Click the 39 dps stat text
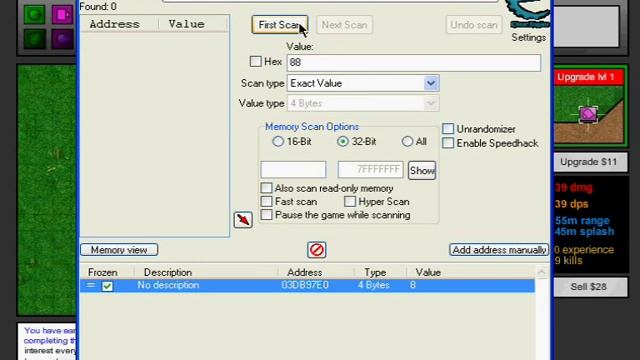This screenshot has height=360, width=640. (x=571, y=204)
